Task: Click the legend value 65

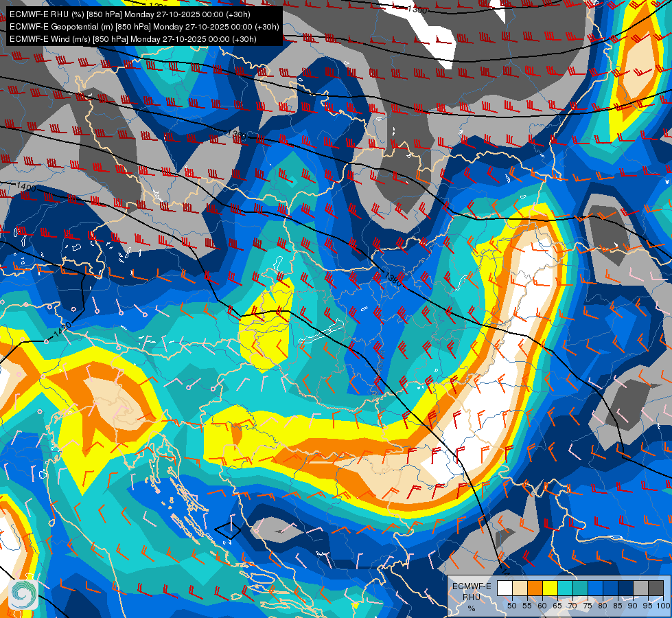Action: tap(557, 606)
